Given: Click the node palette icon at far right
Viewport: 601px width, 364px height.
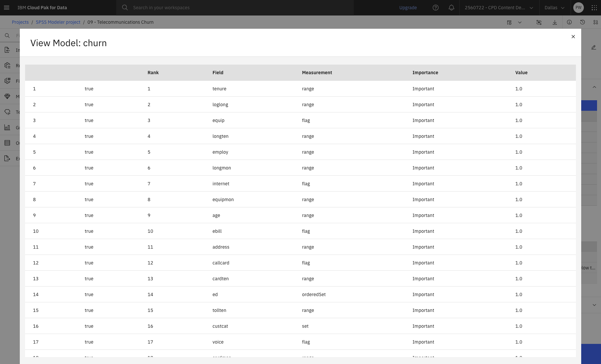Looking at the screenshot, I should pos(596,22).
